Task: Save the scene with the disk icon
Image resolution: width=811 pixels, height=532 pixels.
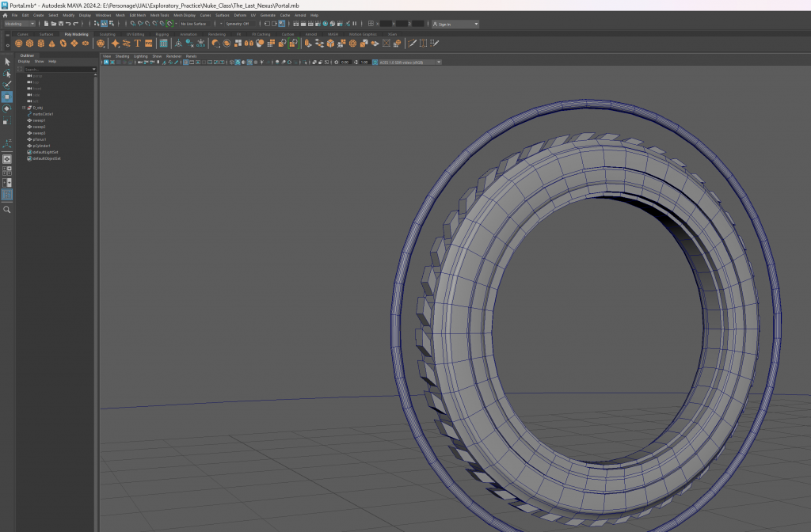Action: [60, 24]
